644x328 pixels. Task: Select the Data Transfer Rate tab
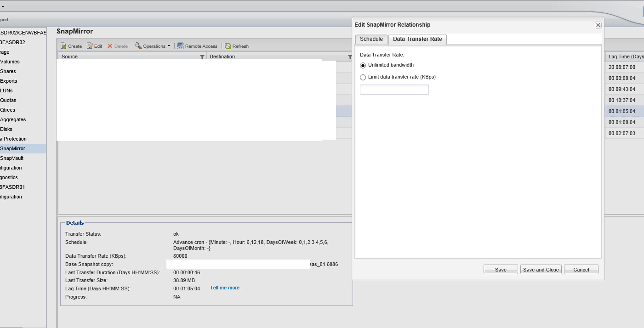pos(417,39)
